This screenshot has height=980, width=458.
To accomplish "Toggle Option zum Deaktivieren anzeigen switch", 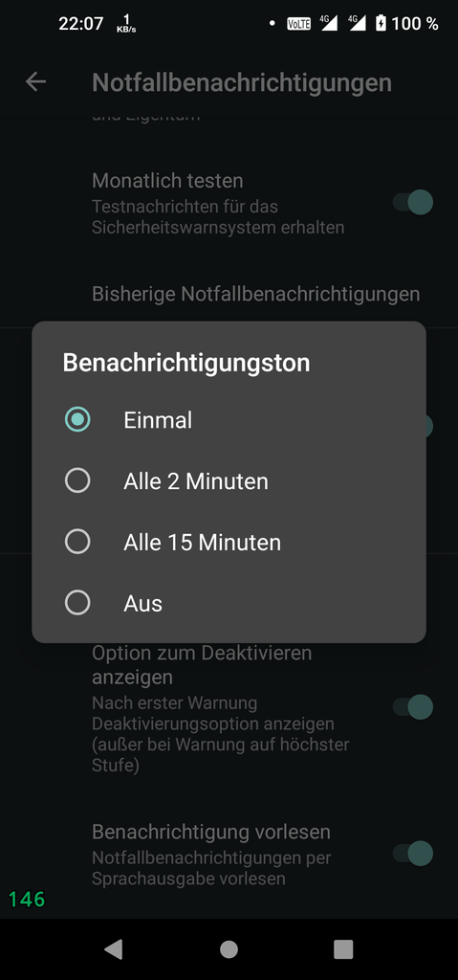I will (413, 707).
